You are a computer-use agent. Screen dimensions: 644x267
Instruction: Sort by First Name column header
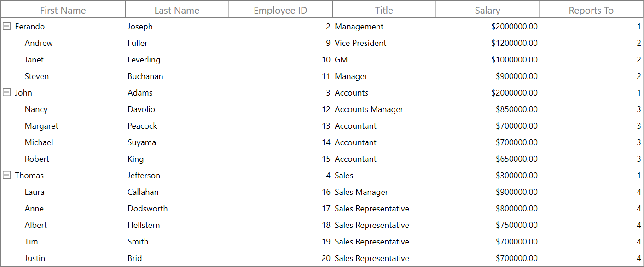tap(63, 10)
